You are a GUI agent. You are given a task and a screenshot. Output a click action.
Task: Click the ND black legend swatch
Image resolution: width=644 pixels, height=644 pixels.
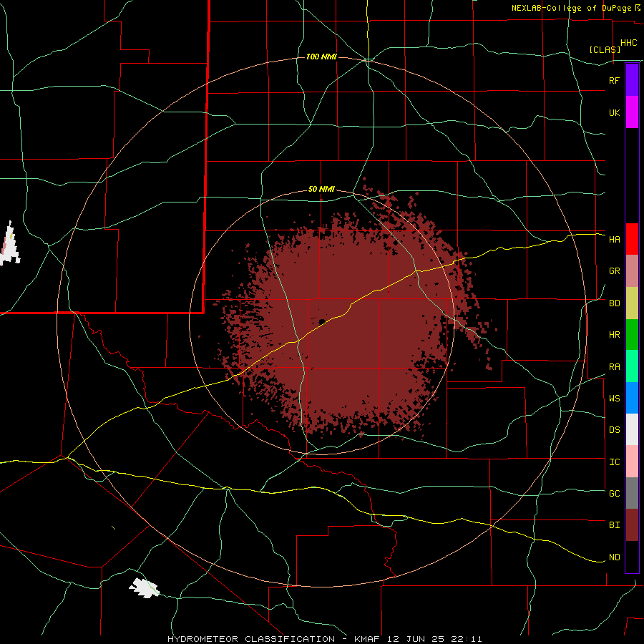click(x=632, y=557)
